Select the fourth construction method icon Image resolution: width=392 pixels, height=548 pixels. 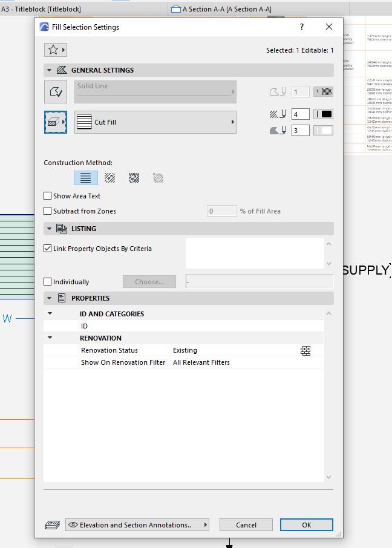[158, 178]
